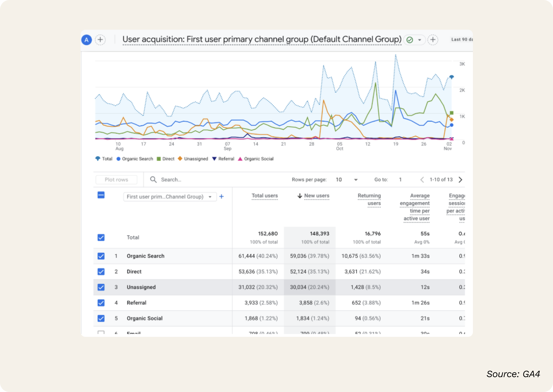This screenshot has width=553, height=392.
Task: Go to the previous page of table rows
Action: [422, 180]
